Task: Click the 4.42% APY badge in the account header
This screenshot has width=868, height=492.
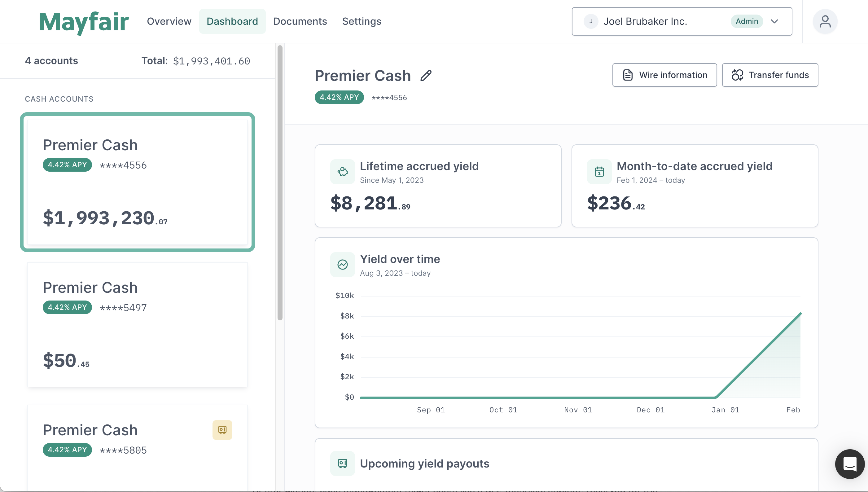Action: tap(339, 97)
